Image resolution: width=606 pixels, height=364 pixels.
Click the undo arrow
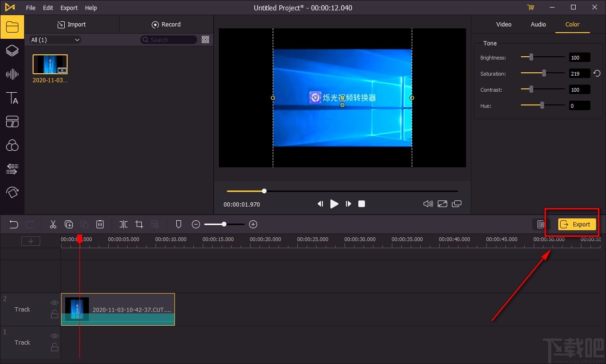[x=14, y=225]
